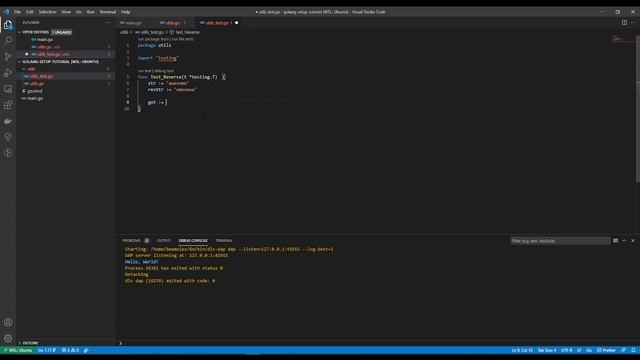Open the File menu
The width and height of the screenshot is (640, 360).
coord(18,12)
